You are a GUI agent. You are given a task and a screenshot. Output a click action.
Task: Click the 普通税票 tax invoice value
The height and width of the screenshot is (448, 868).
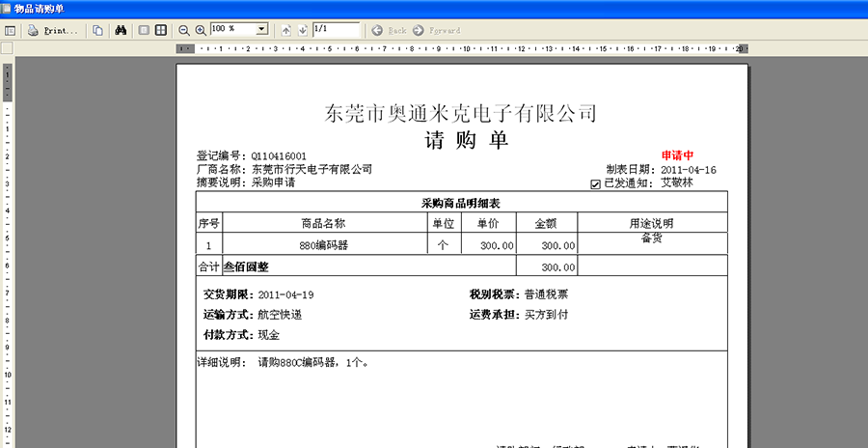(547, 295)
